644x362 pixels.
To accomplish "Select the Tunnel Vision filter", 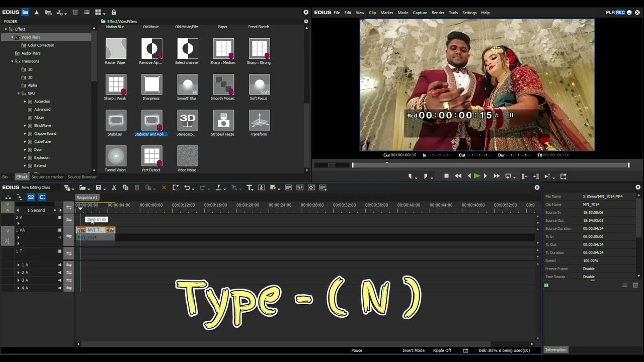I will (x=116, y=156).
